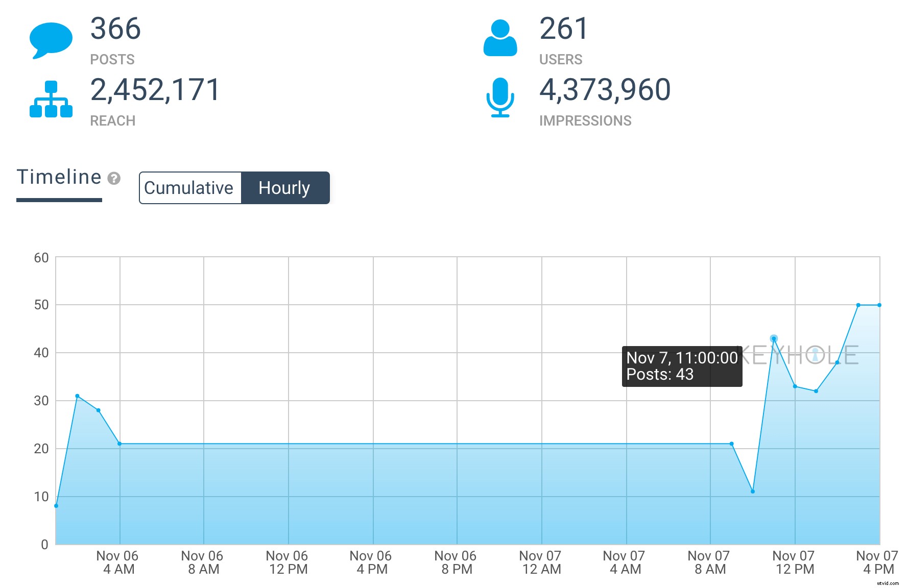The height and width of the screenshot is (588, 908).
Task: Click the final 50 posts data point
Action: coord(879,305)
